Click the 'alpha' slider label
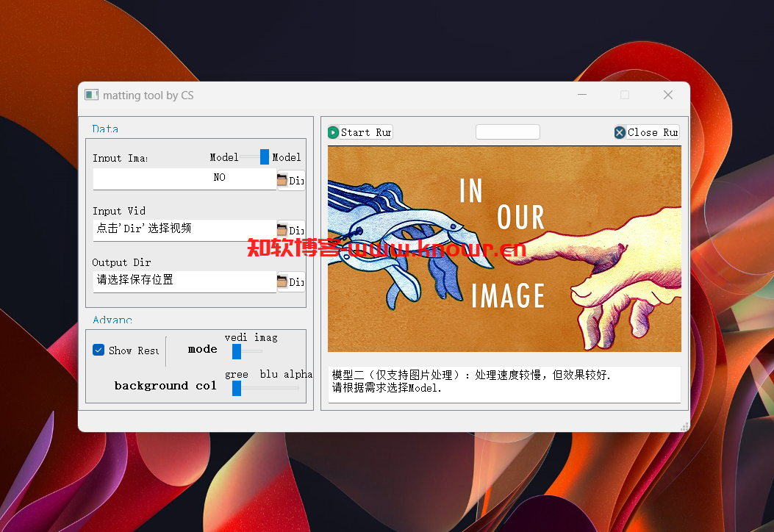 (298, 374)
